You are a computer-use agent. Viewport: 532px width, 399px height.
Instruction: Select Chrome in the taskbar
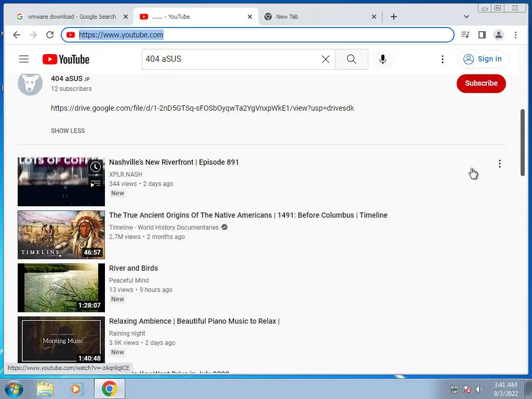point(109,389)
